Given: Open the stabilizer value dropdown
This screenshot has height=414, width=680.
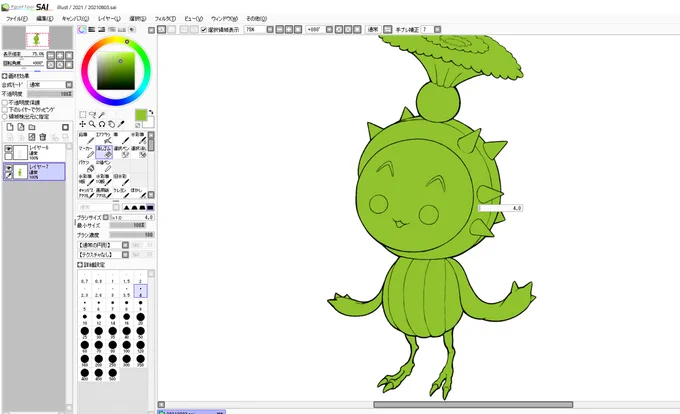Looking at the screenshot, I should pos(437,29).
